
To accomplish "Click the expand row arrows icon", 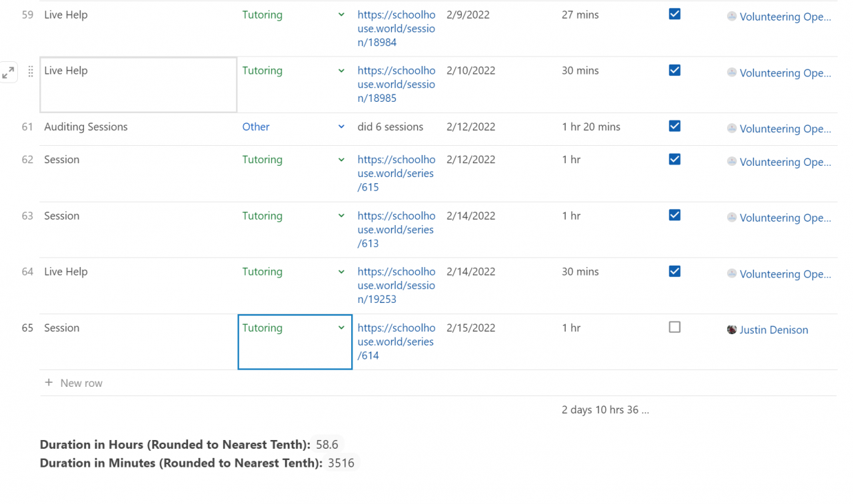I will coord(8,73).
